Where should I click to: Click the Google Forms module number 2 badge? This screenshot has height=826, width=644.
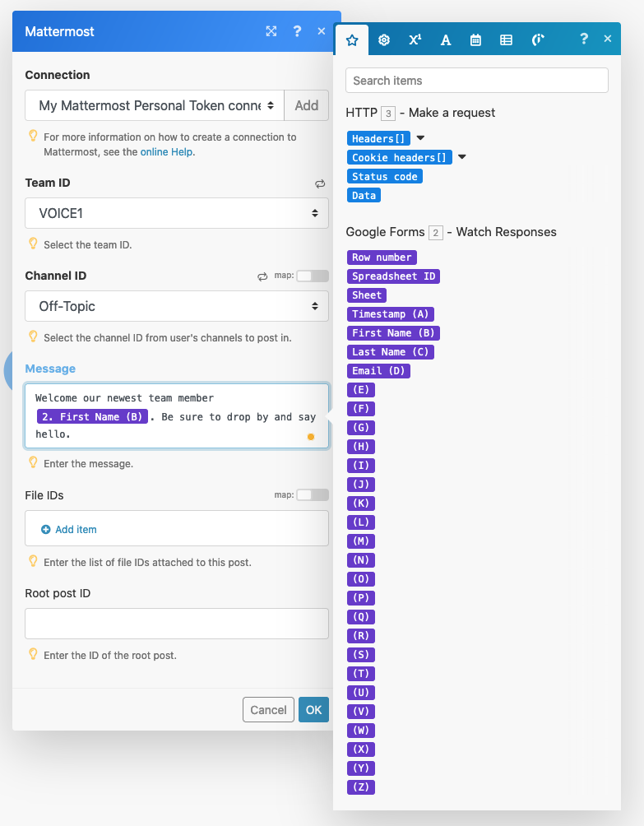(x=435, y=232)
